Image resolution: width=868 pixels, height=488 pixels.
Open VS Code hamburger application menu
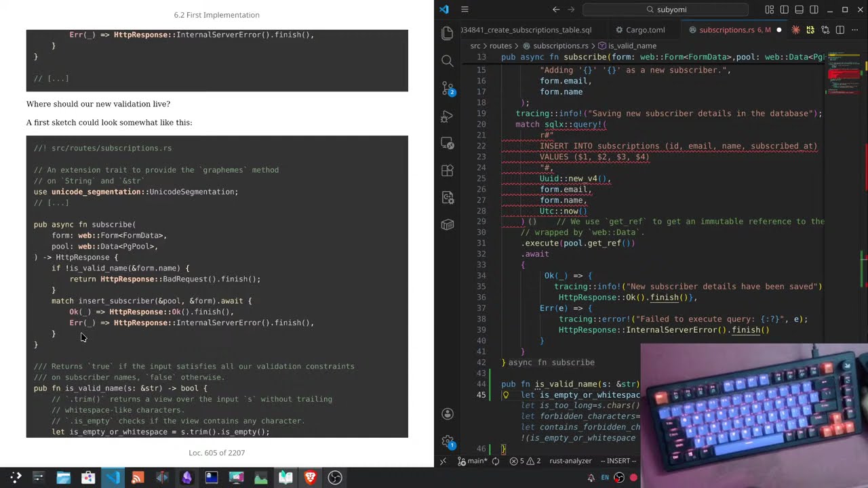coord(465,9)
